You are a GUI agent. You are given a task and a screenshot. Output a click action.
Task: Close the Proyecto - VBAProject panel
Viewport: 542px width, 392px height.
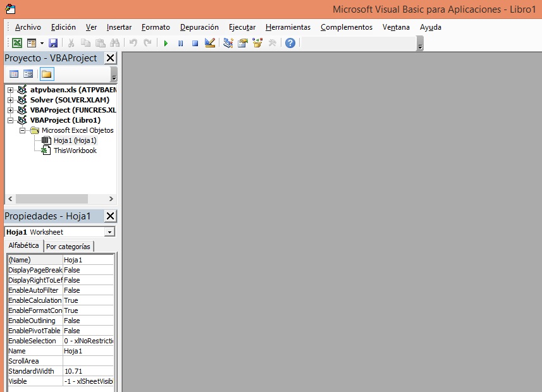110,58
